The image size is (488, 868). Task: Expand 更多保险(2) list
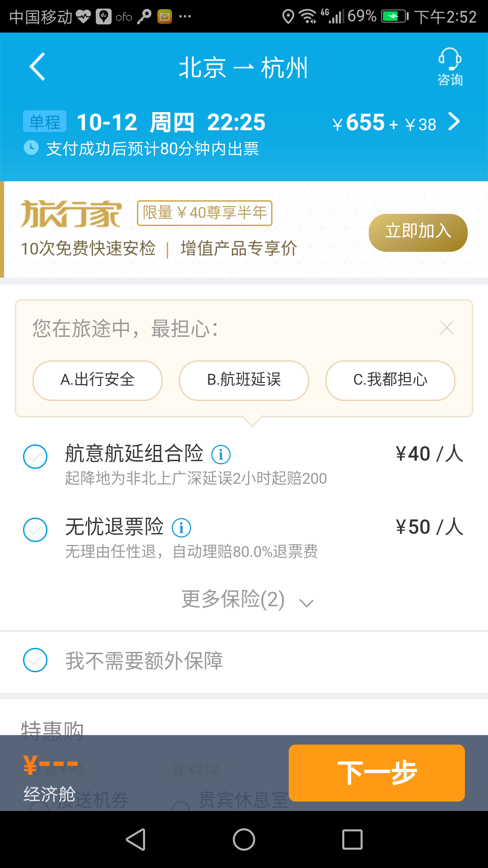(246, 600)
